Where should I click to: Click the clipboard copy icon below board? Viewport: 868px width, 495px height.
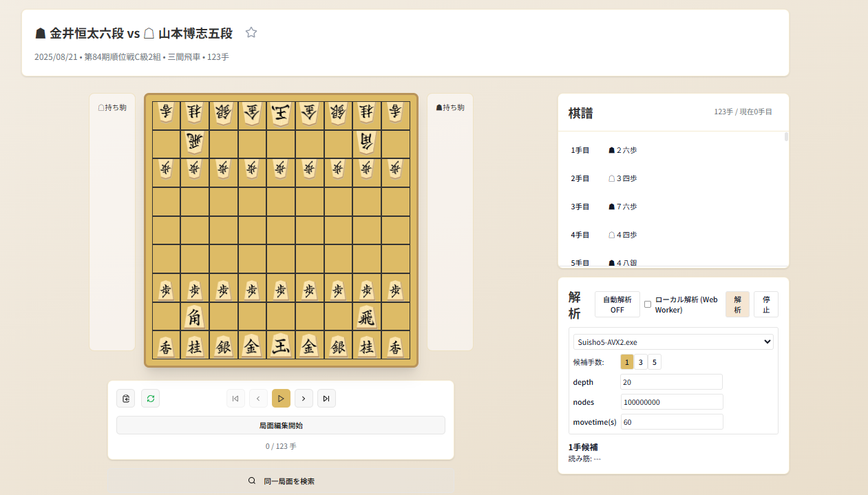[125, 398]
